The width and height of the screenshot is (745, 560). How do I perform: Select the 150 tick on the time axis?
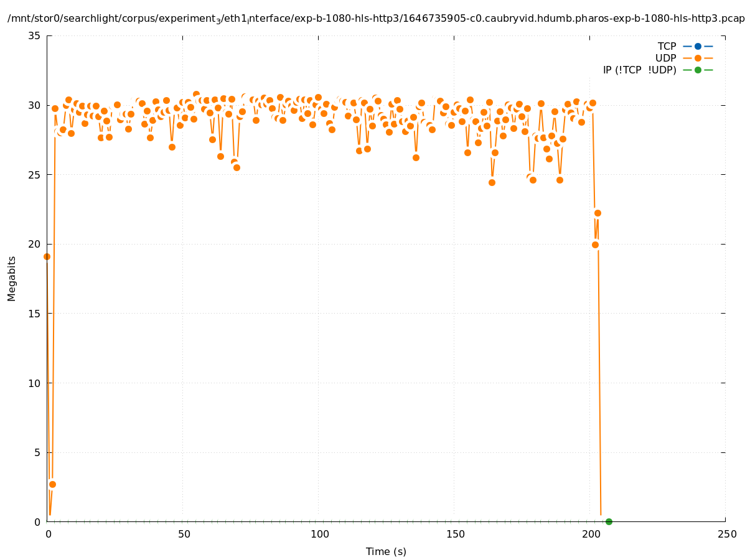(455, 534)
